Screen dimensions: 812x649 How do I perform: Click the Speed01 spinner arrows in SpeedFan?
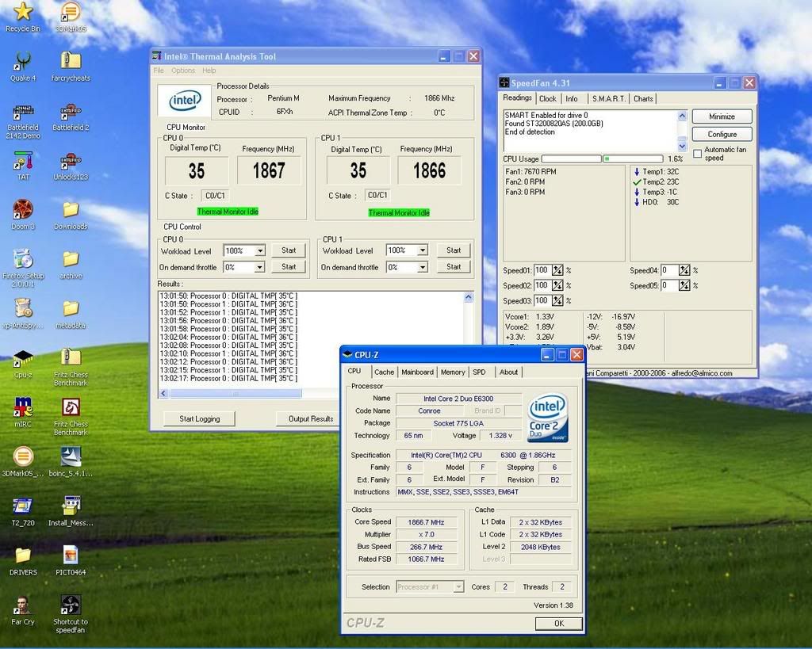[x=557, y=270]
